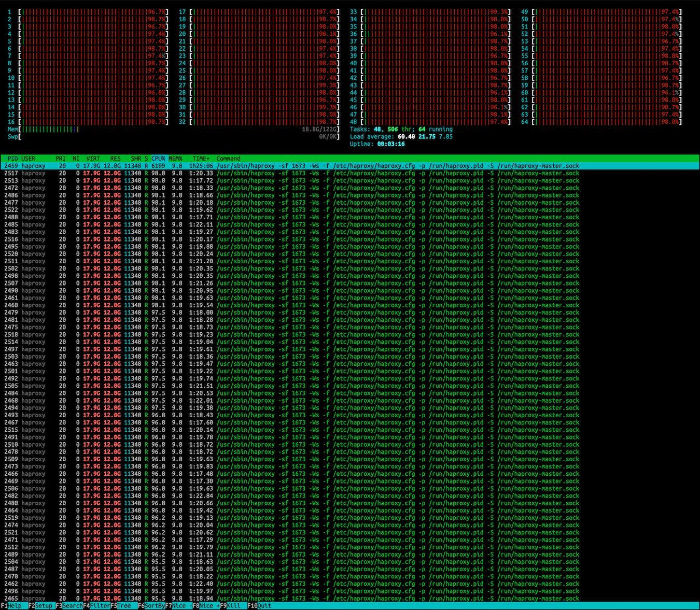Click the Load average values

coord(425,137)
